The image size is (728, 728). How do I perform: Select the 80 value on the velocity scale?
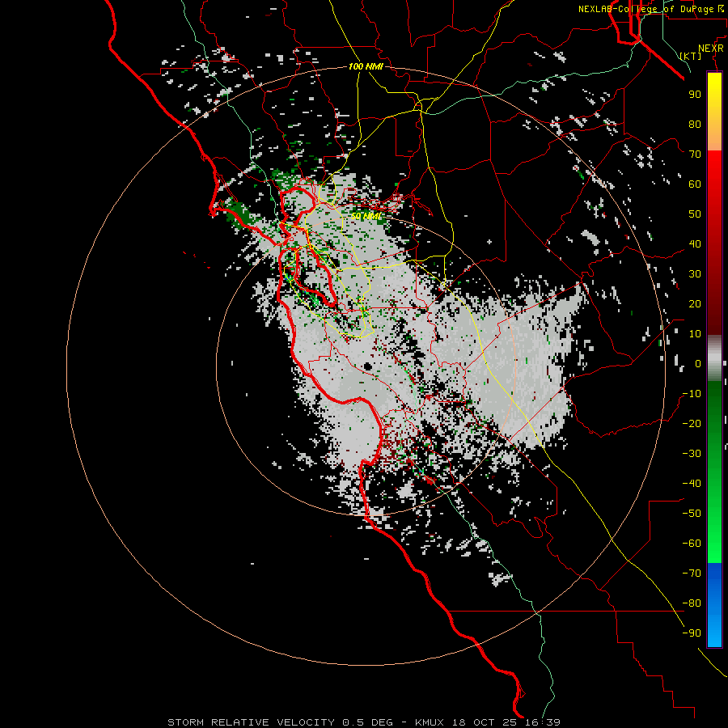pos(695,124)
